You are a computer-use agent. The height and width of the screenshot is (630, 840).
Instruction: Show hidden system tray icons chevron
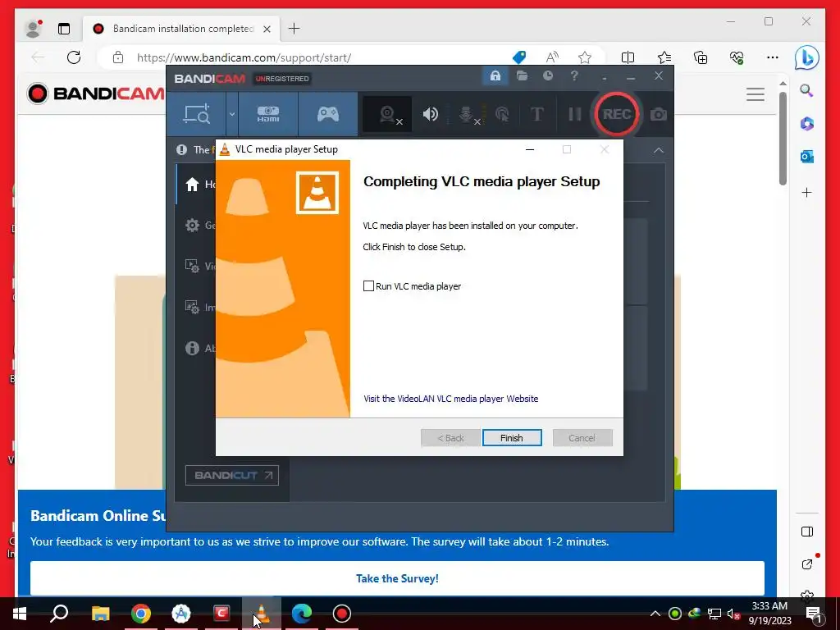(655, 614)
